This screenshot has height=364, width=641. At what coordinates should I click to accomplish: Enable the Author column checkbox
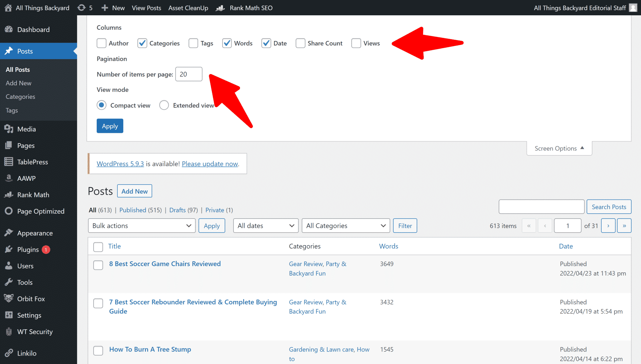coord(101,43)
